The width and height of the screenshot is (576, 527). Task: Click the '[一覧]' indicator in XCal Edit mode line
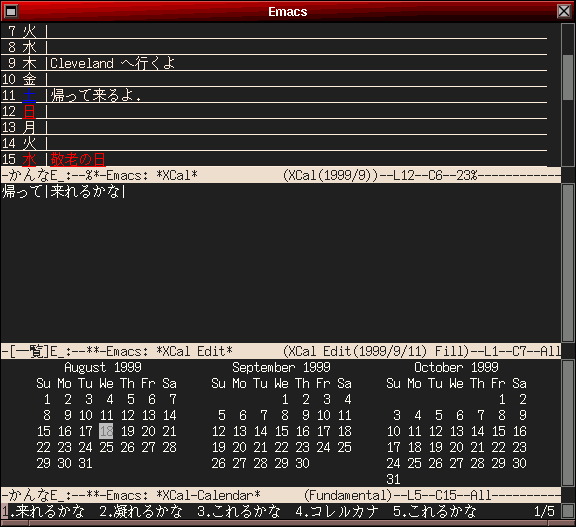tap(29, 351)
